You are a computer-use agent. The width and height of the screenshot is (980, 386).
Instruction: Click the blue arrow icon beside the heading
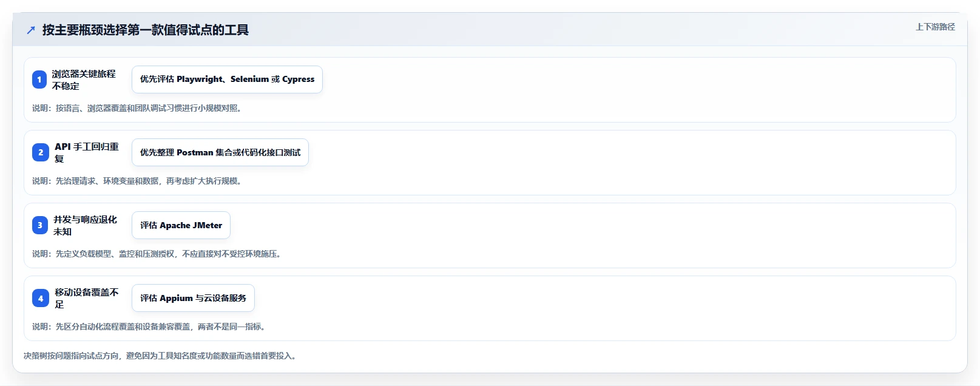[31, 30]
